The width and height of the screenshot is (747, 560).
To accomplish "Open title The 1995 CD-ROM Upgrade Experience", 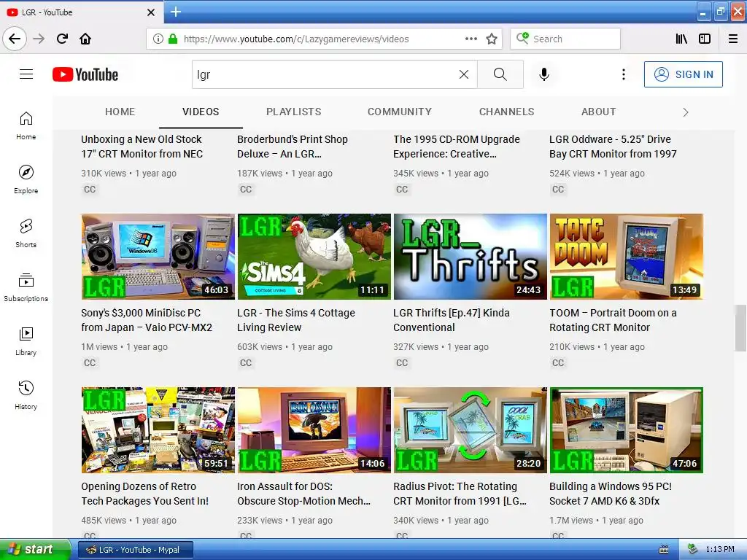I will point(457,147).
